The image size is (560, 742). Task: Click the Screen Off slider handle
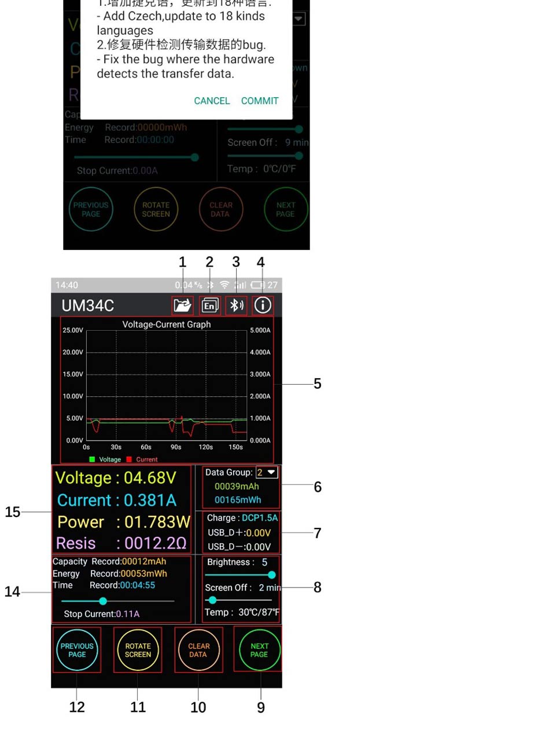point(212,600)
